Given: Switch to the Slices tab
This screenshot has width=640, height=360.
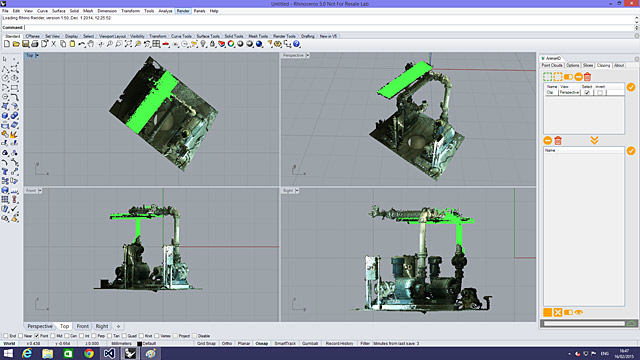Looking at the screenshot, I should (588, 65).
